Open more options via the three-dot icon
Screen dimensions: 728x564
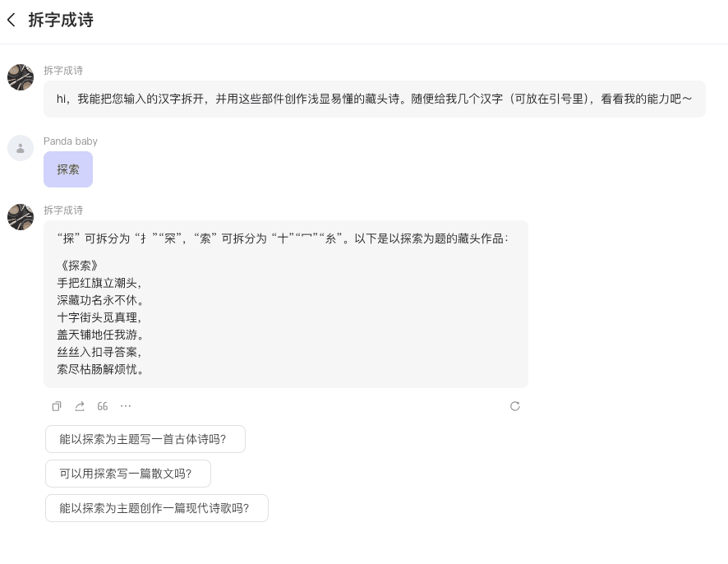[x=126, y=406]
